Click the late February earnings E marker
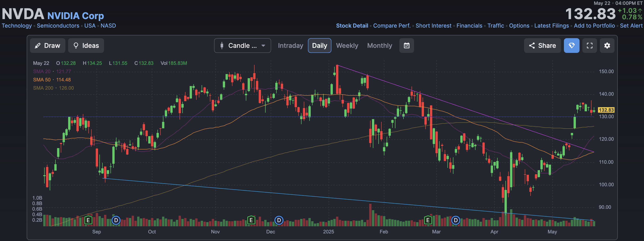 coord(428,220)
